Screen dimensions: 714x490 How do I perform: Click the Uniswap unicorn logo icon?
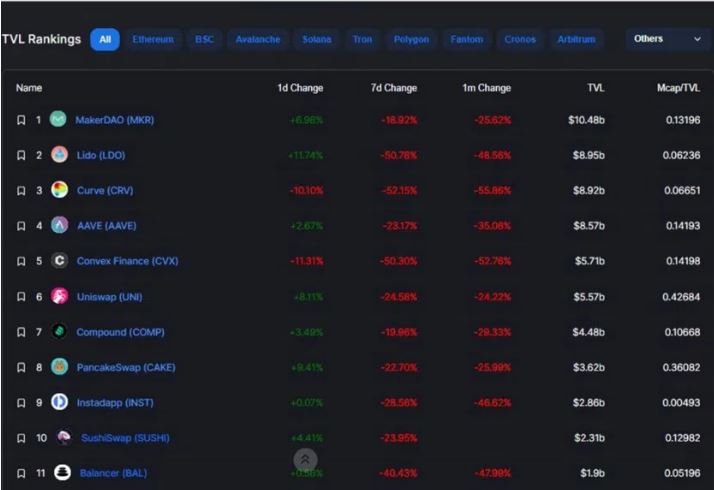(59, 296)
